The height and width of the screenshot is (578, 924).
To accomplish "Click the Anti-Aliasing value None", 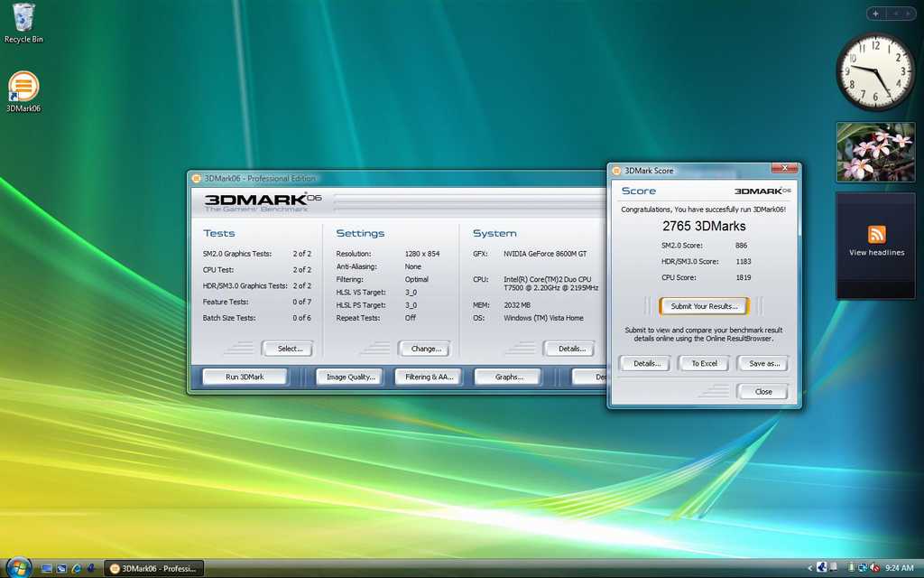I will (x=412, y=266).
